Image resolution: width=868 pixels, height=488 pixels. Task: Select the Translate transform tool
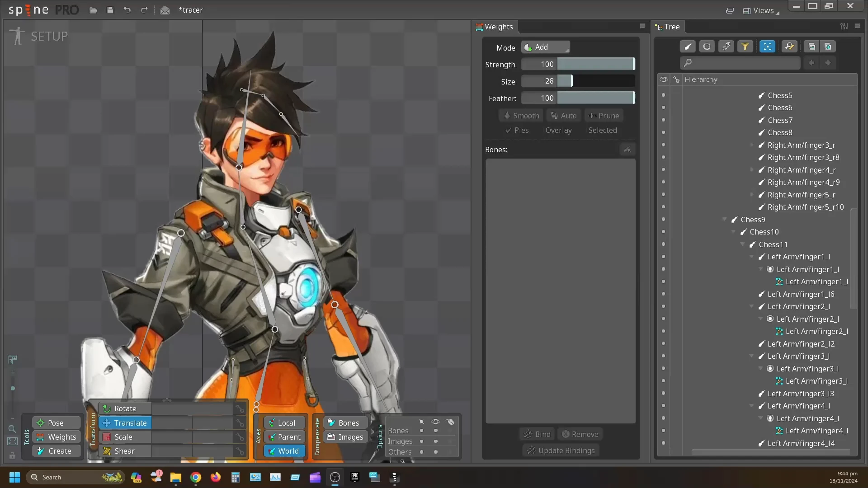125,422
